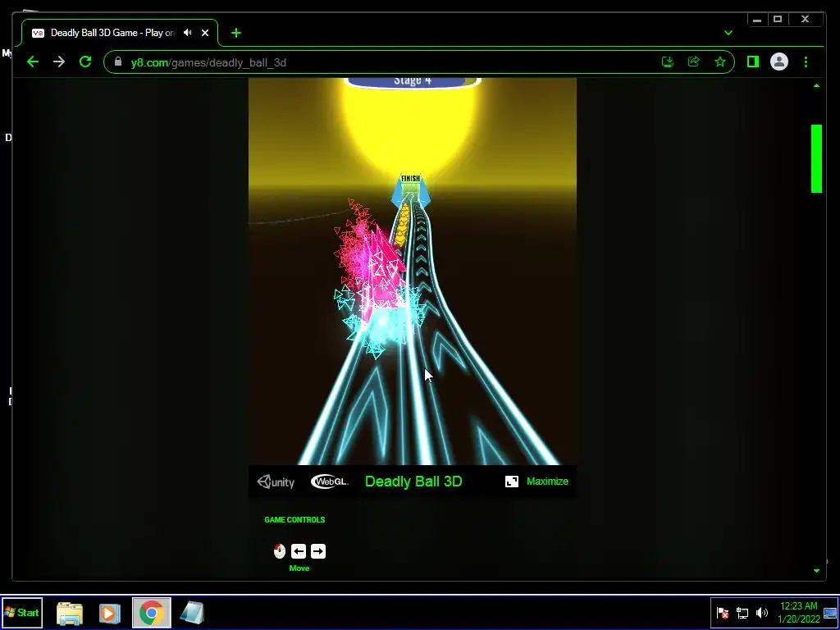Viewport: 840px width, 630px height.
Task: Click the Maximize link under the game
Action: pos(547,481)
